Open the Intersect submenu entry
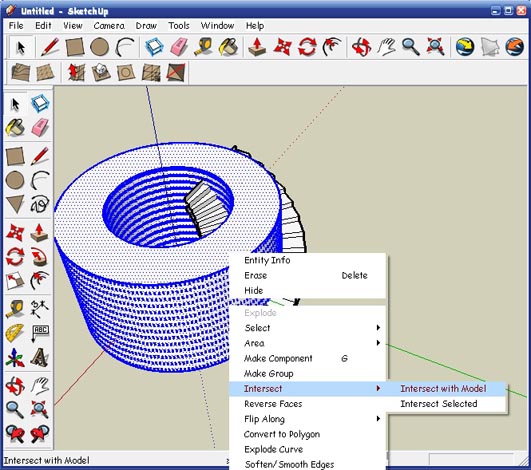The image size is (531, 470). pos(307,389)
